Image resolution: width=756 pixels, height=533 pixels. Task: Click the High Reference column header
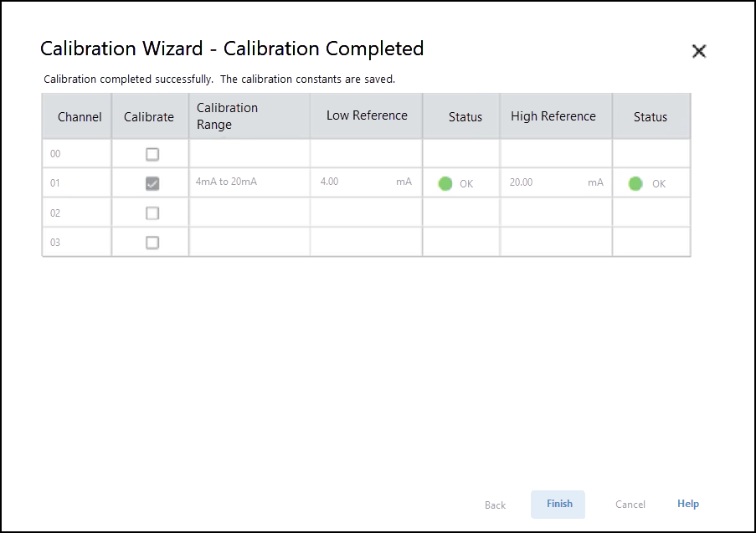coord(553,116)
